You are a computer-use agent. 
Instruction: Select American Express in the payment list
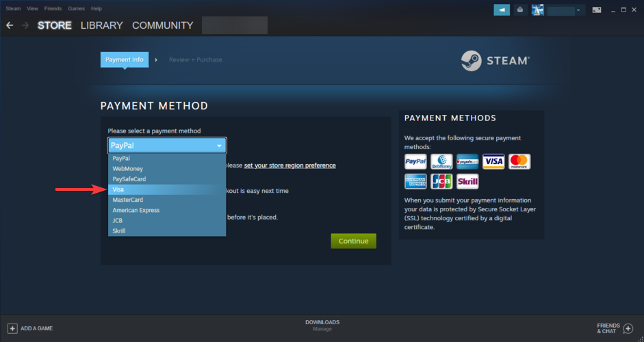(x=167, y=210)
